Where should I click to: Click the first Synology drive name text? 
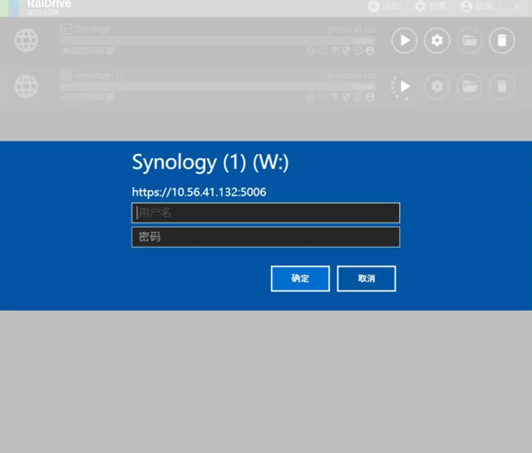pyautogui.click(x=92, y=29)
